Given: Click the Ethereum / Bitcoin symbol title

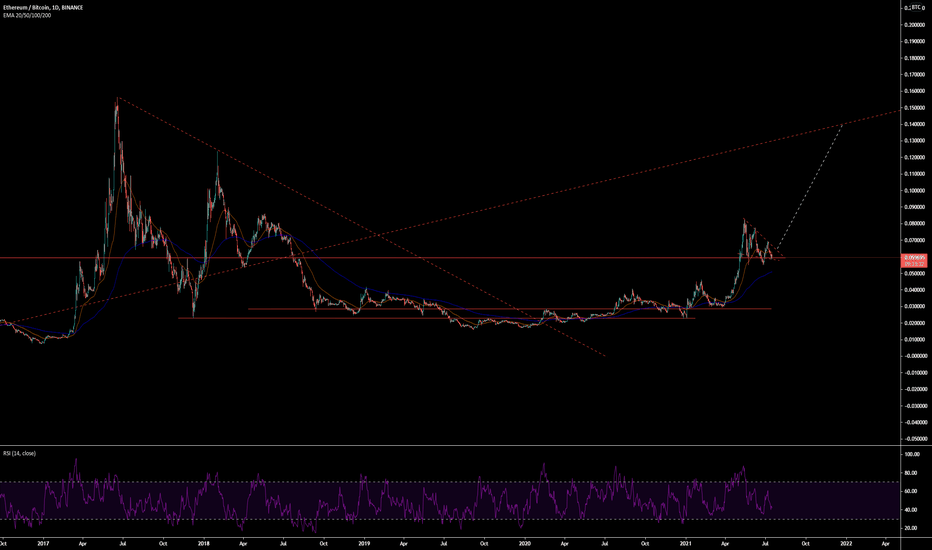Looking at the screenshot, I should click(43, 8).
